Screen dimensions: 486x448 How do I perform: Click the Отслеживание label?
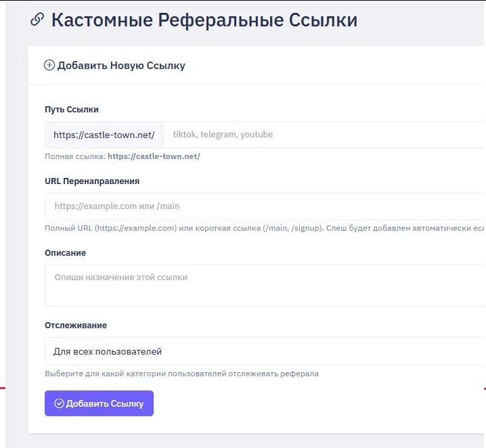[x=76, y=325]
